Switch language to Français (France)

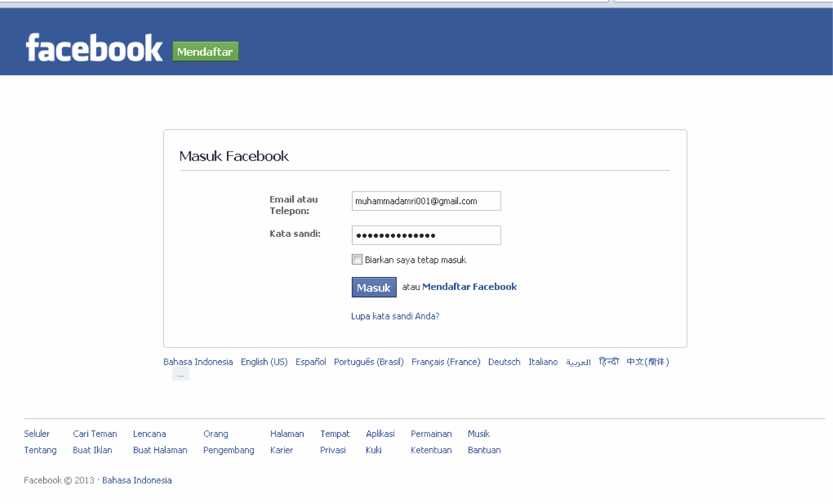446,362
